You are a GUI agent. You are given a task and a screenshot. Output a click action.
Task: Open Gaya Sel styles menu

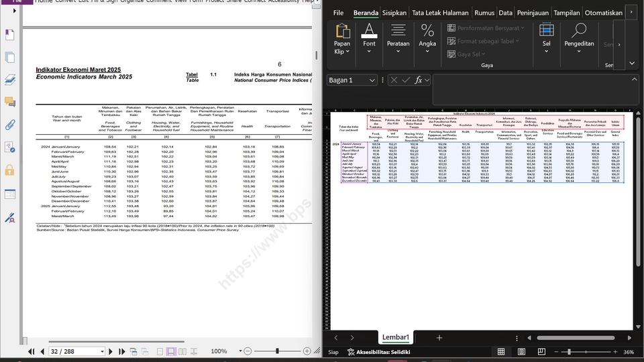click(x=466, y=54)
